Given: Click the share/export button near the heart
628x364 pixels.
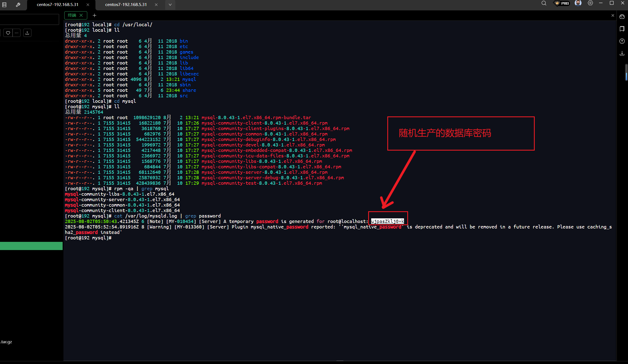Looking at the screenshot, I should pos(27,33).
